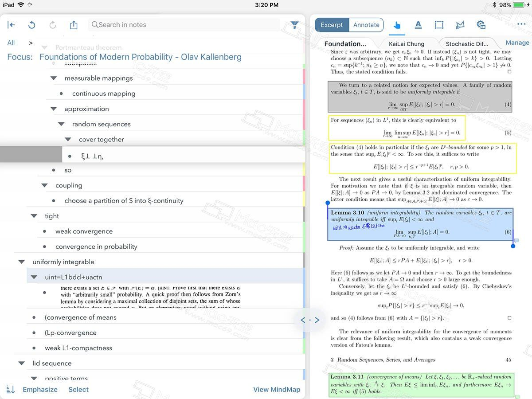Switch to Excerpt mode
The height and width of the screenshot is (399, 532).
pos(332,25)
